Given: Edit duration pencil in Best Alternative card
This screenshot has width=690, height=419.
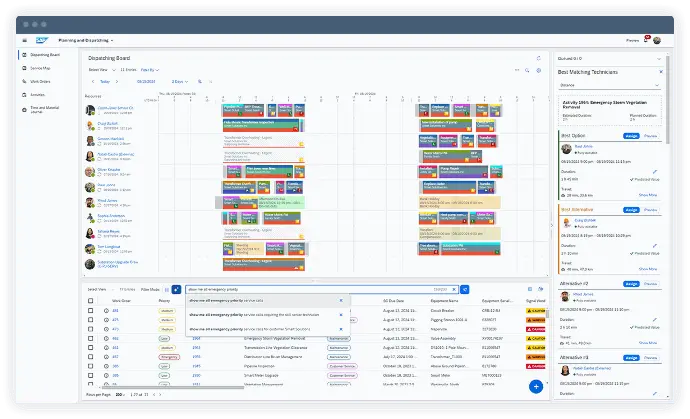Looking at the screenshot, I should tap(655, 246).
